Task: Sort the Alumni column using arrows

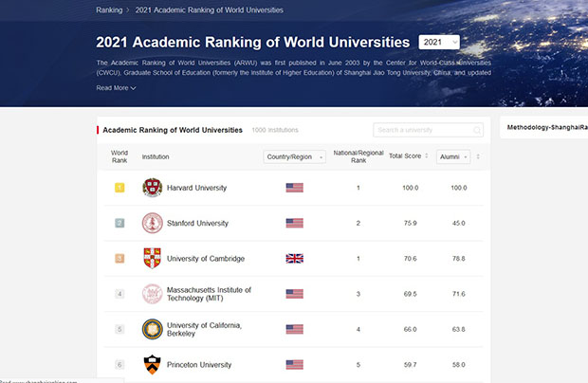Action: [x=478, y=156]
